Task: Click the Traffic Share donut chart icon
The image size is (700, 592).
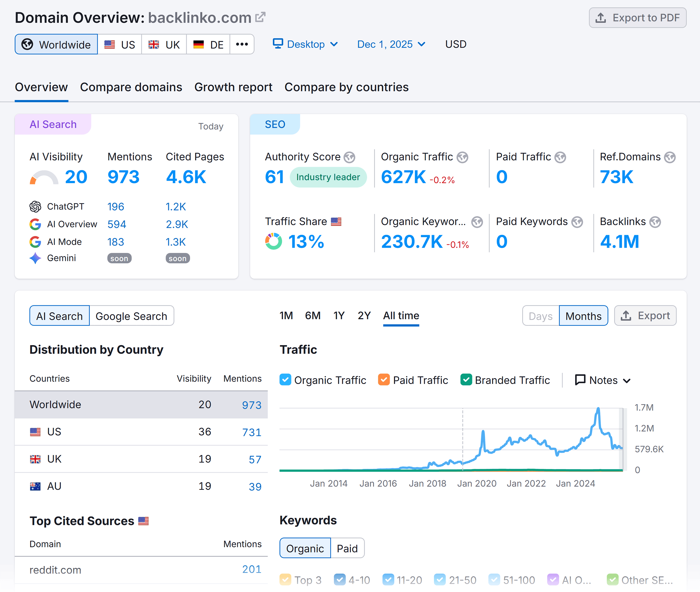Action: point(273,241)
